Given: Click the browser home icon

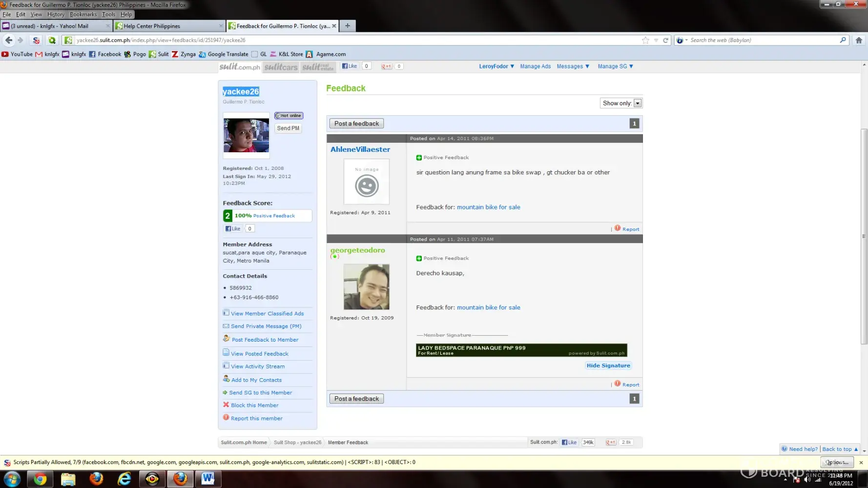Looking at the screenshot, I should (859, 41).
